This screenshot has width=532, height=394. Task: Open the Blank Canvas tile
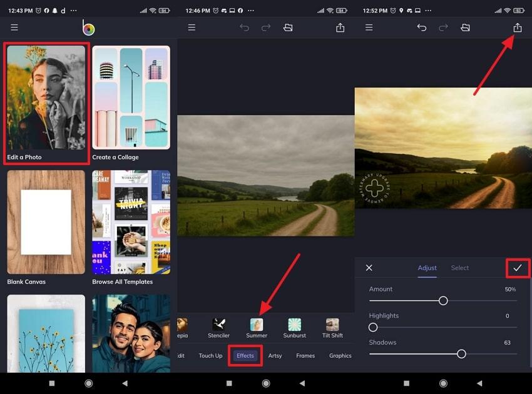(x=46, y=228)
